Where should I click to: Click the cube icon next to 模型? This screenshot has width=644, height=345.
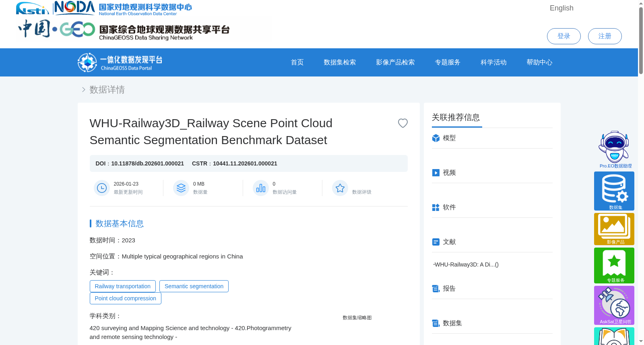tap(436, 138)
